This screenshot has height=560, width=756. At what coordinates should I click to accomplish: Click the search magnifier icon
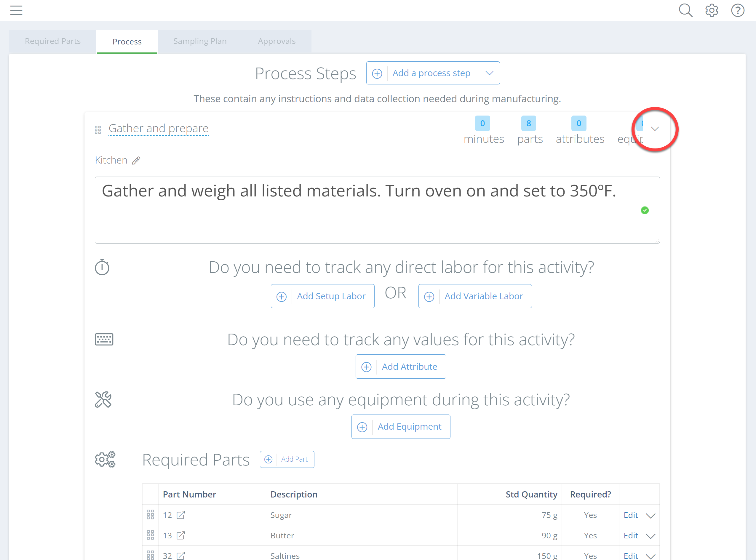coord(685,10)
